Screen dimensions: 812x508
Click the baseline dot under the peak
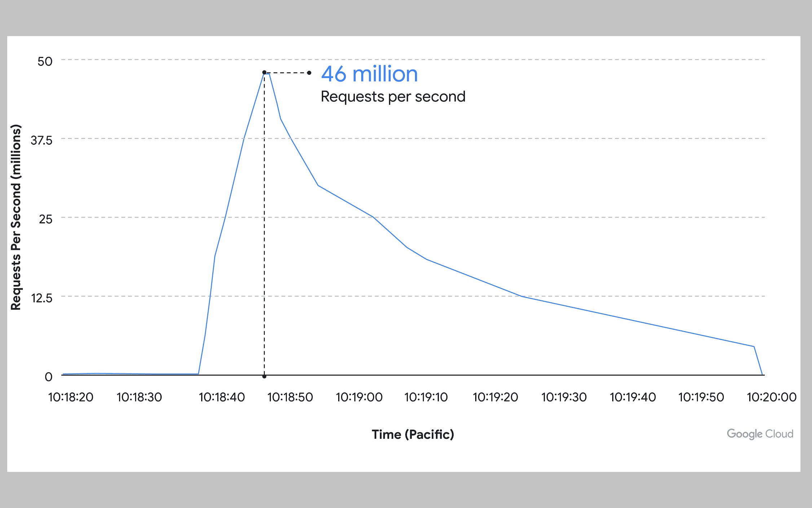coord(264,376)
